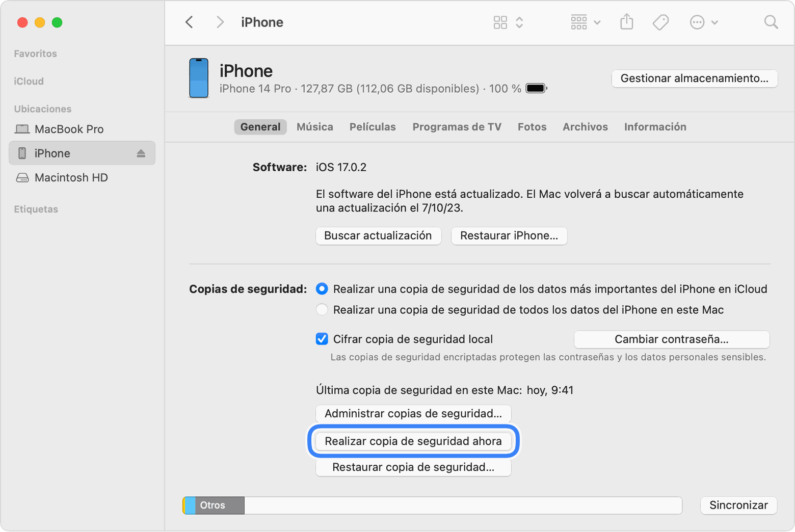Open the ellipsis actions menu
This screenshot has width=795, height=532.
(x=697, y=22)
